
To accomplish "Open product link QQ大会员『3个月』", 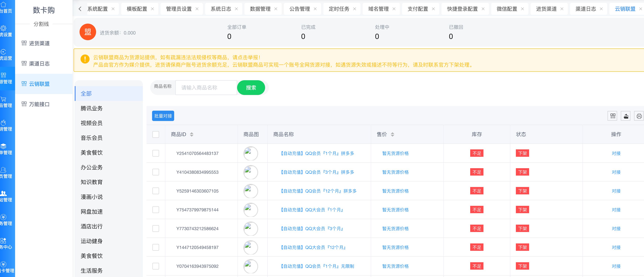I will coord(312,228).
